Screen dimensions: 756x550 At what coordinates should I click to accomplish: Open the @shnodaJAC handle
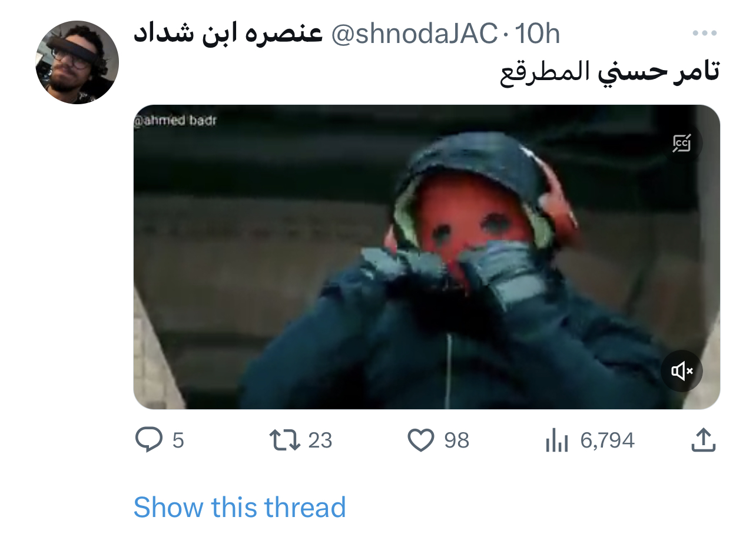pos(415,34)
